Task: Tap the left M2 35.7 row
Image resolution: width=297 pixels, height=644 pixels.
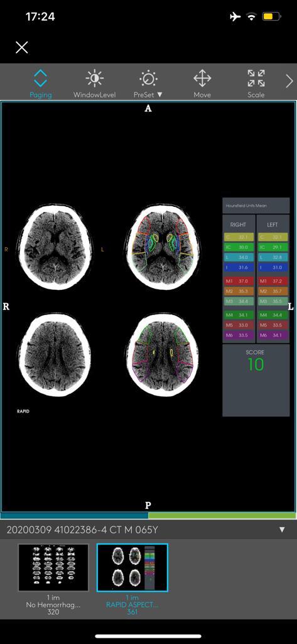Action: coord(273,291)
